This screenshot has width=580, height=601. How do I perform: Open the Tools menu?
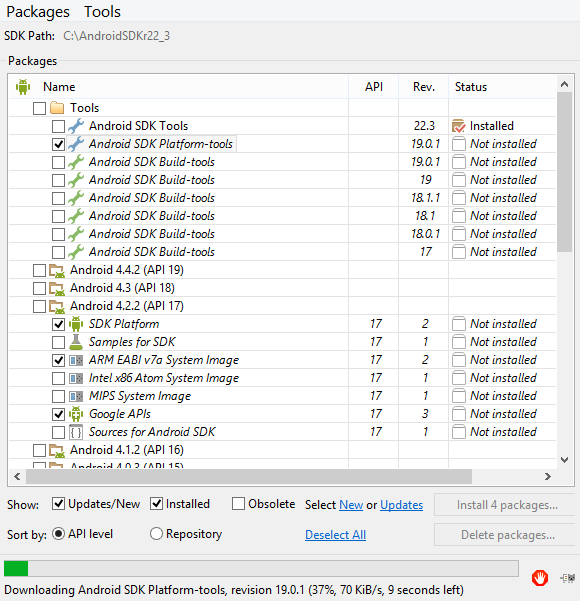(102, 12)
